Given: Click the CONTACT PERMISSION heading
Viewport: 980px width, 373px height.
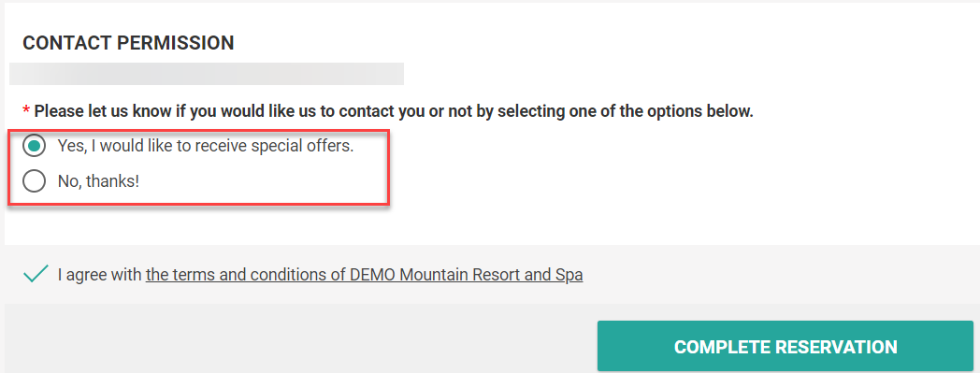Looking at the screenshot, I should pos(128,43).
